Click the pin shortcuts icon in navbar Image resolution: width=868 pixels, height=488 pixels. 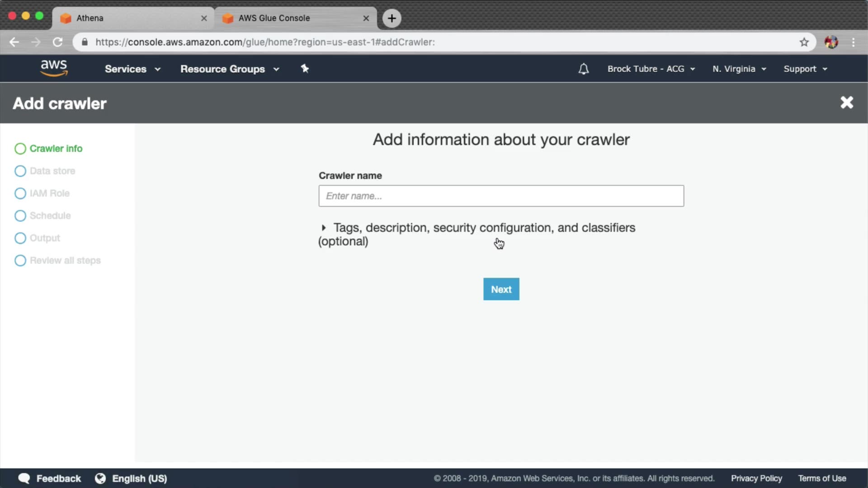click(x=305, y=69)
